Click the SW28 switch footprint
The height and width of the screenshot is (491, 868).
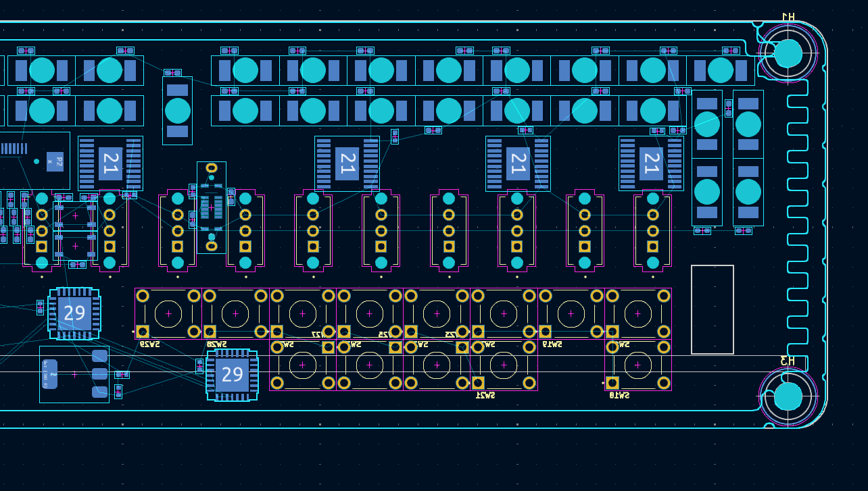tap(235, 313)
